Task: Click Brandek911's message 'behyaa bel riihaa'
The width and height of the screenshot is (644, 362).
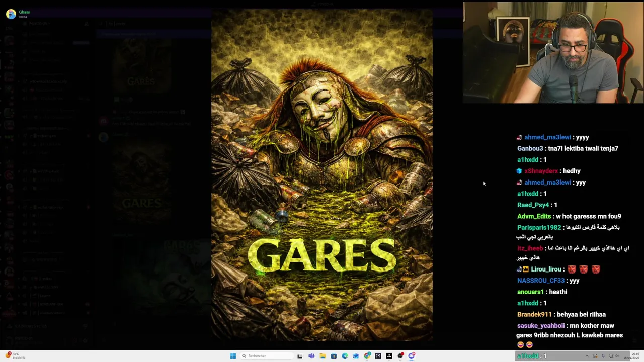Action: (x=581, y=314)
